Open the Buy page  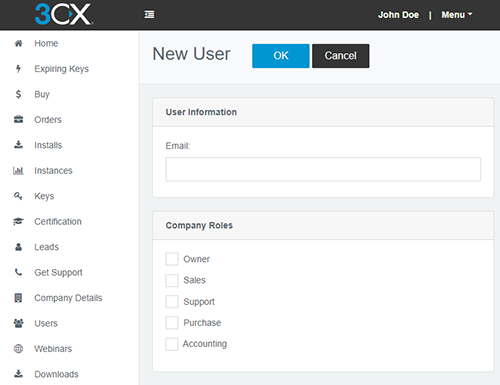[x=42, y=94]
